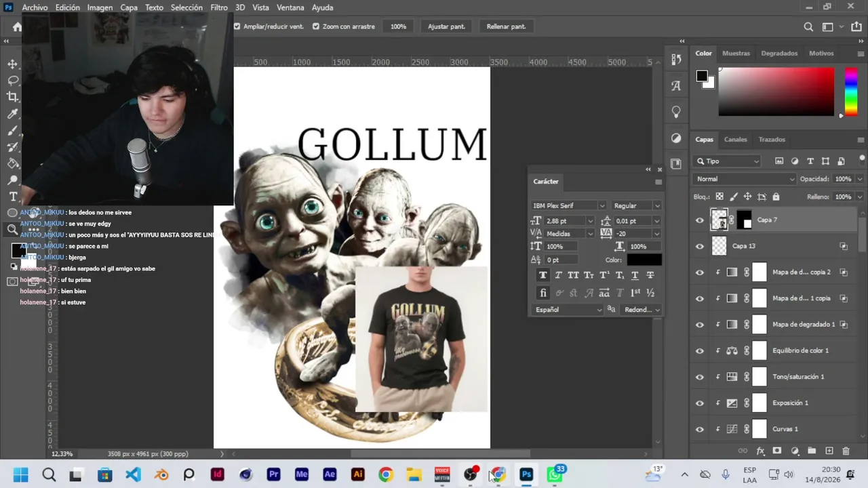Open the History panel icon
This screenshot has height=488, width=868.
(676, 60)
